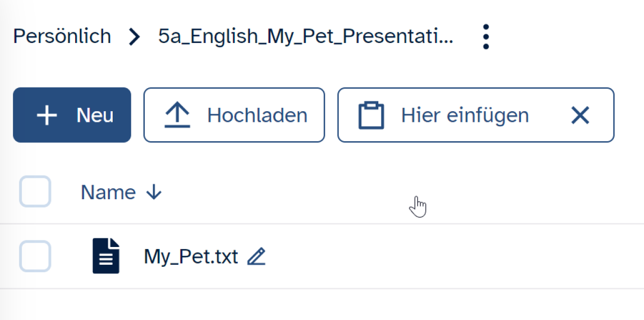Click the clipboard paste icon
The image size is (644, 320).
coord(371,115)
